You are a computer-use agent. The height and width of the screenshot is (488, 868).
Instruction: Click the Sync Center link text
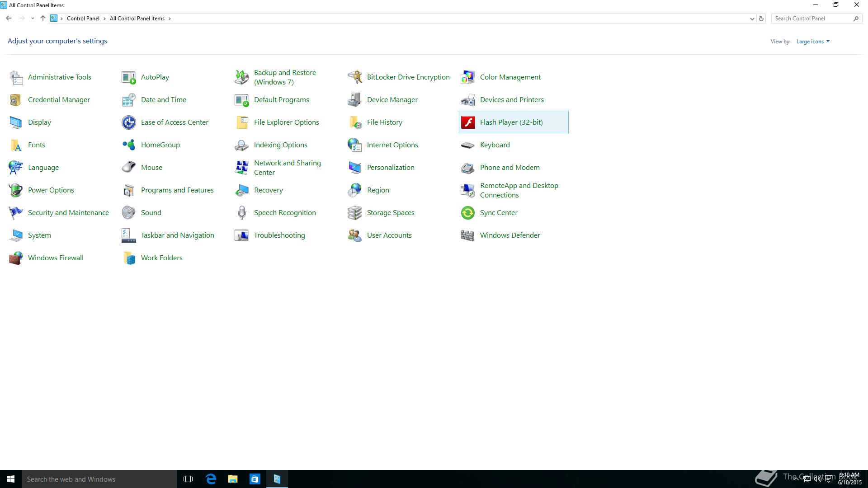pos(499,213)
